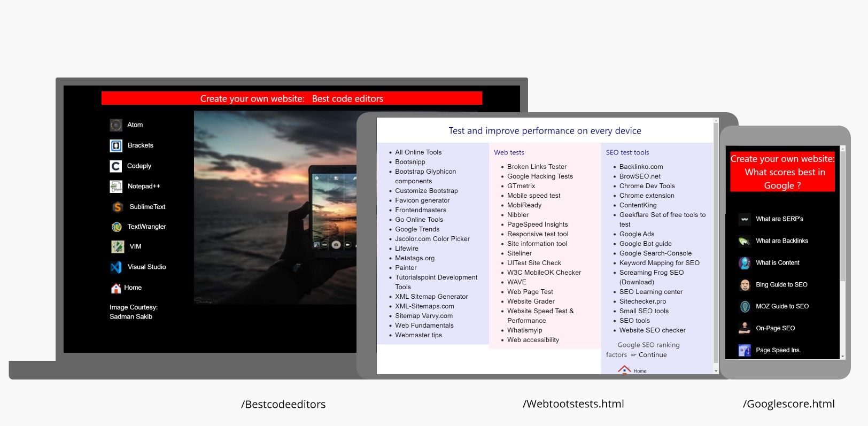Open the WAVE link
868x426 pixels.
tap(517, 282)
